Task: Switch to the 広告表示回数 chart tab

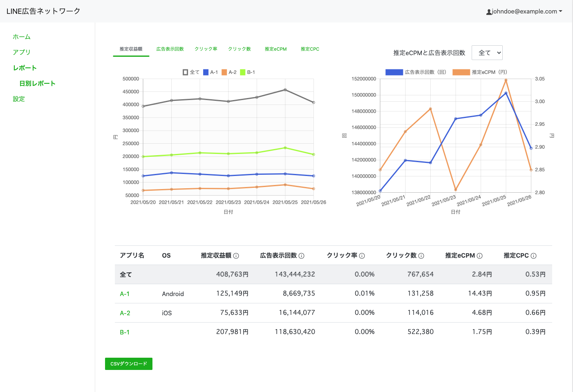Action: [x=170, y=49]
